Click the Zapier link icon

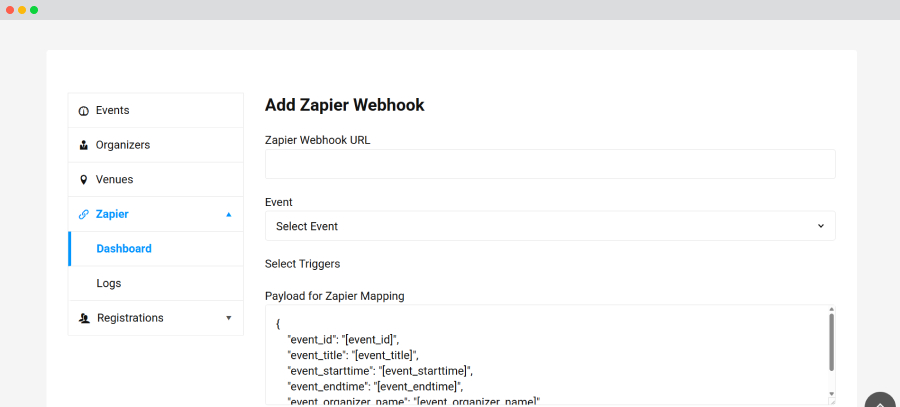click(84, 214)
